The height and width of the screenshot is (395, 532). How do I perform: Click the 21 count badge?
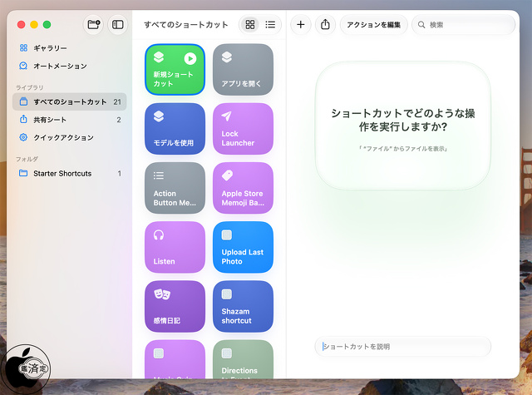coord(117,101)
